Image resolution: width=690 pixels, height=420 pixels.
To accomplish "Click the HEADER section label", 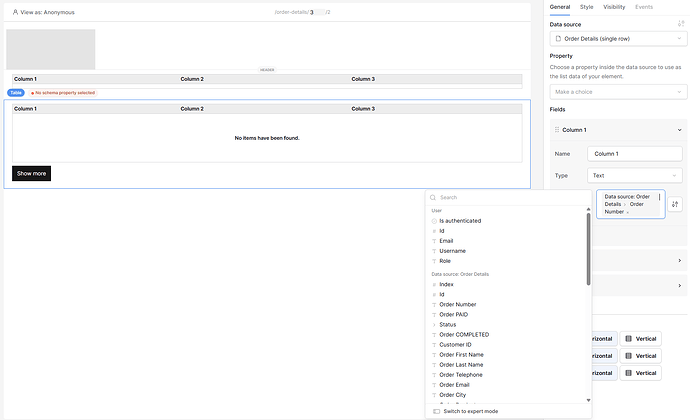I will (x=267, y=70).
